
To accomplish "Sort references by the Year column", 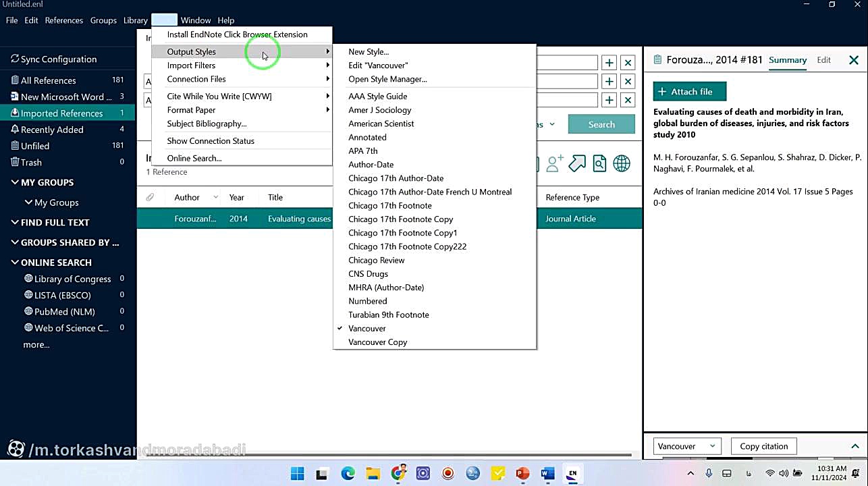I will [x=236, y=197].
